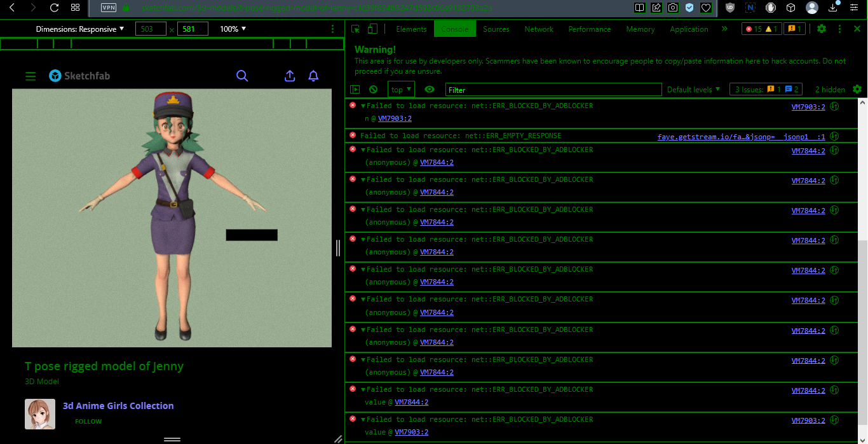
Task: Select the ERR_EMPTY_RESPONSE error message text
Action: (461, 136)
